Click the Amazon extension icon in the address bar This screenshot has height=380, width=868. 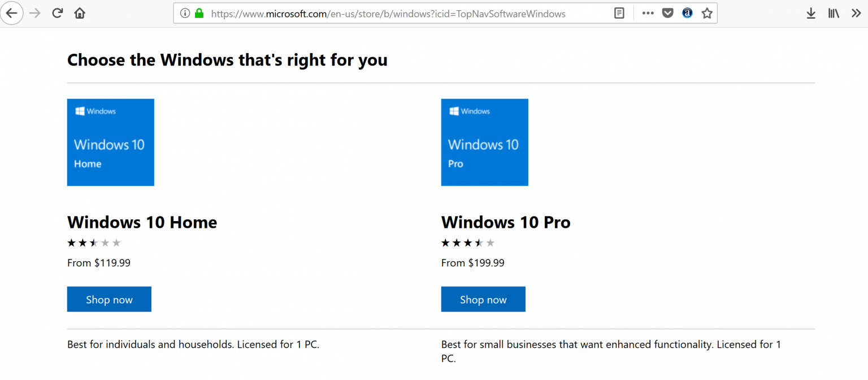687,14
